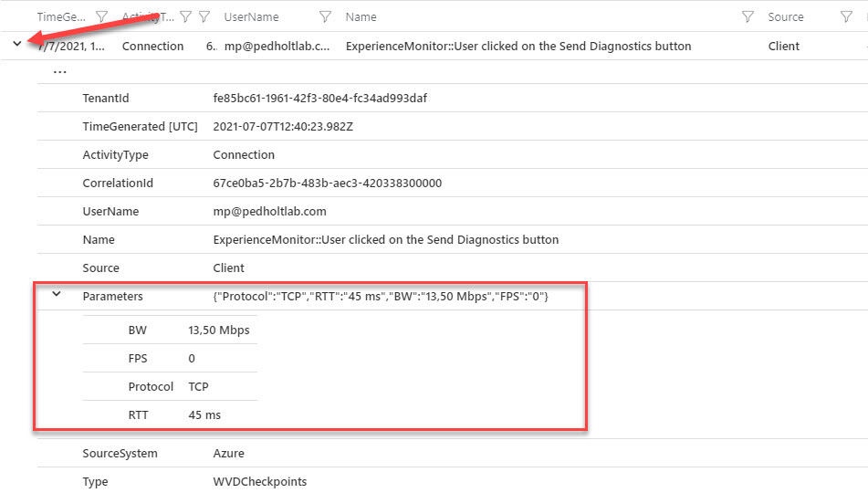
Task: Click the Type WVDCheckpoints row
Action: pos(453,481)
